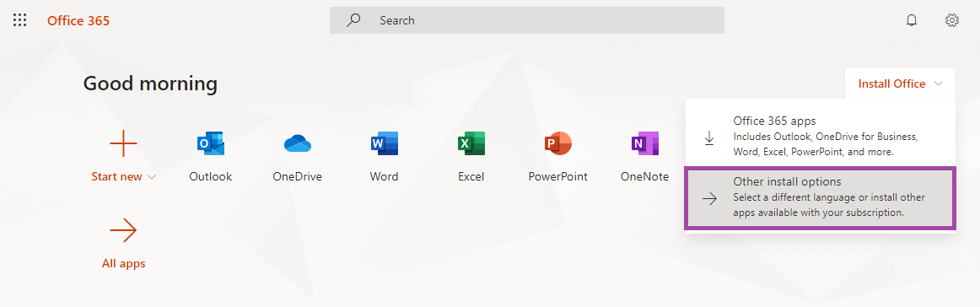Launch the OneNote app icon
The width and height of the screenshot is (980, 307).
pyautogui.click(x=645, y=144)
